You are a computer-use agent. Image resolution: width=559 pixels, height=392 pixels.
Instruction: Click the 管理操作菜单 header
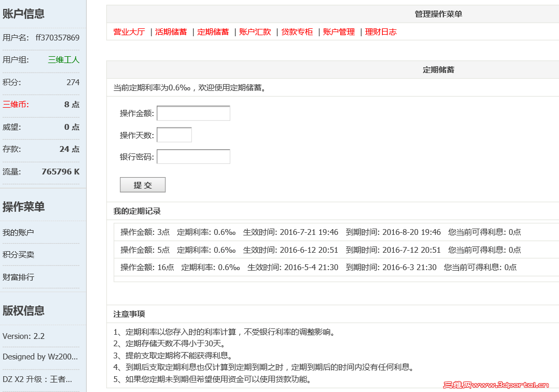tap(439, 14)
